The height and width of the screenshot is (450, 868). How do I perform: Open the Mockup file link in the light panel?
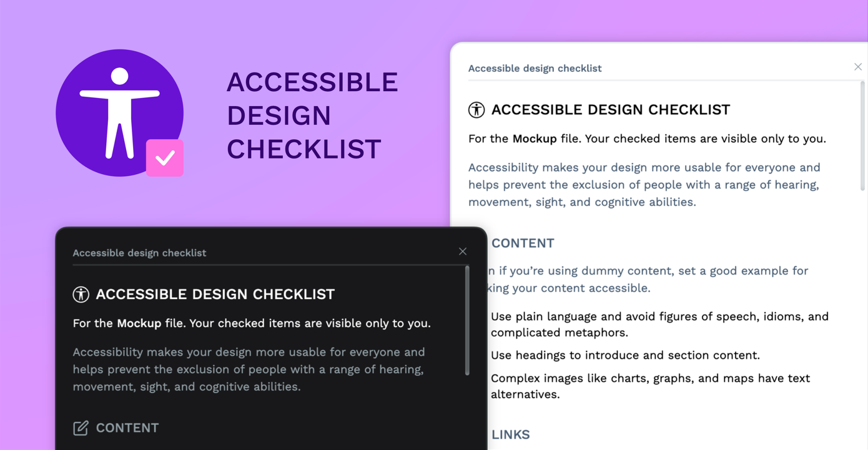tap(535, 139)
